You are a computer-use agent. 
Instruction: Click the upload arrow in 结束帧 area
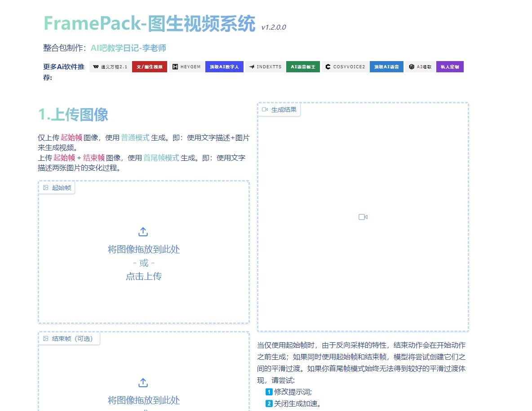tap(143, 382)
